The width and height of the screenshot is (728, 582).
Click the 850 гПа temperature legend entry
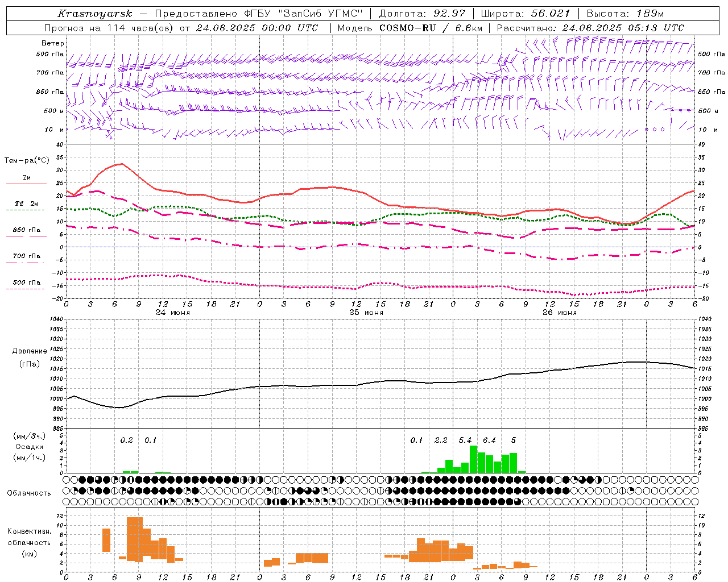[26, 230]
